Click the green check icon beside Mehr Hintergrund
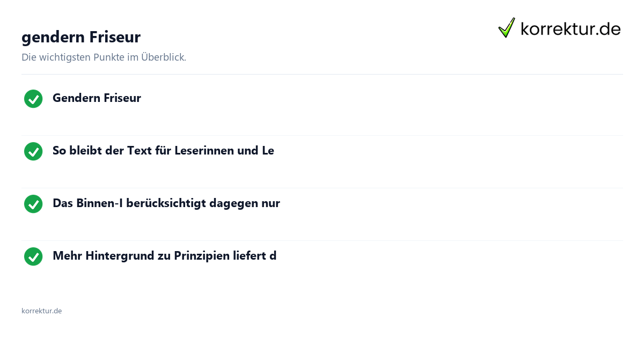Image resolution: width=644 pixels, height=338 pixels. (x=33, y=256)
